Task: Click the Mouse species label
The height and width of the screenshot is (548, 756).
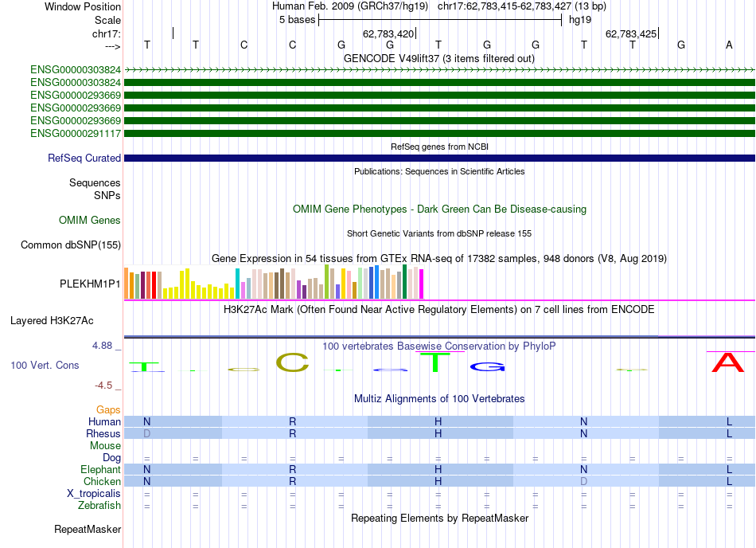Action: coord(105,446)
